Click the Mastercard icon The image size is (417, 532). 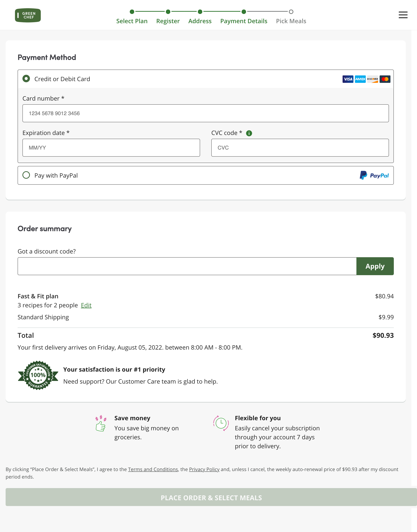[x=385, y=79]
